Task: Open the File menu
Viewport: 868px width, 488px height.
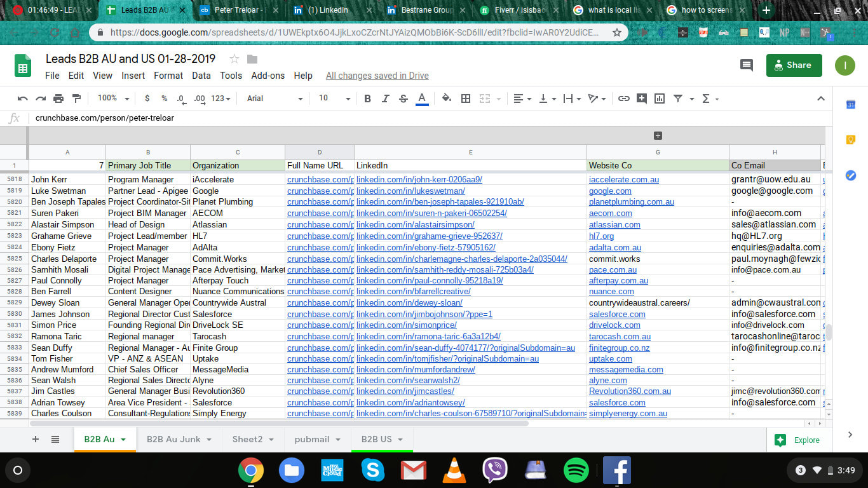Action: (x=52, y=75)
